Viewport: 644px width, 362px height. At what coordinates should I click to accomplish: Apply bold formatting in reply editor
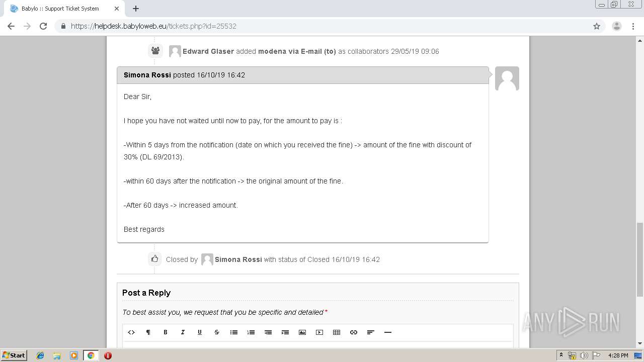[x=166, y=332]
